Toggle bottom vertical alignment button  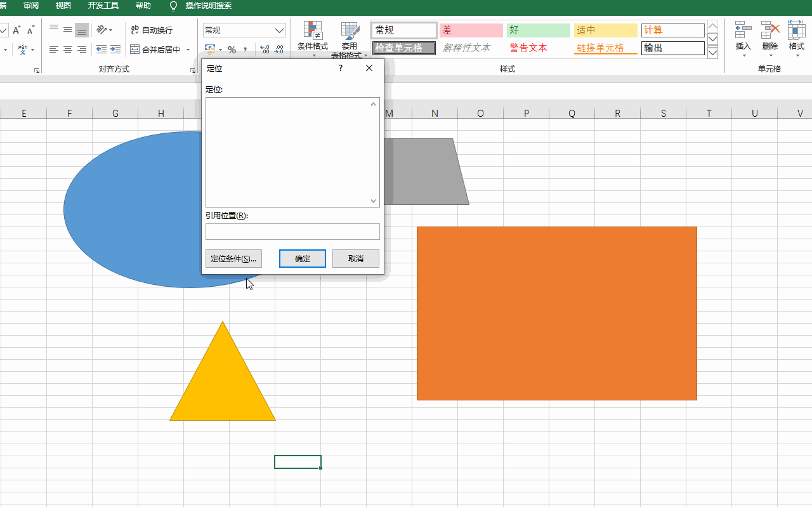click(82, 30)
